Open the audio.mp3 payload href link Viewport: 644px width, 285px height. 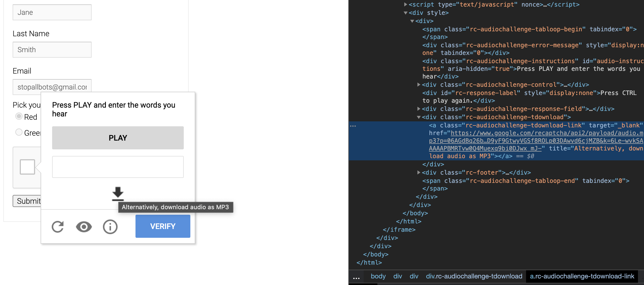point(536,141)
